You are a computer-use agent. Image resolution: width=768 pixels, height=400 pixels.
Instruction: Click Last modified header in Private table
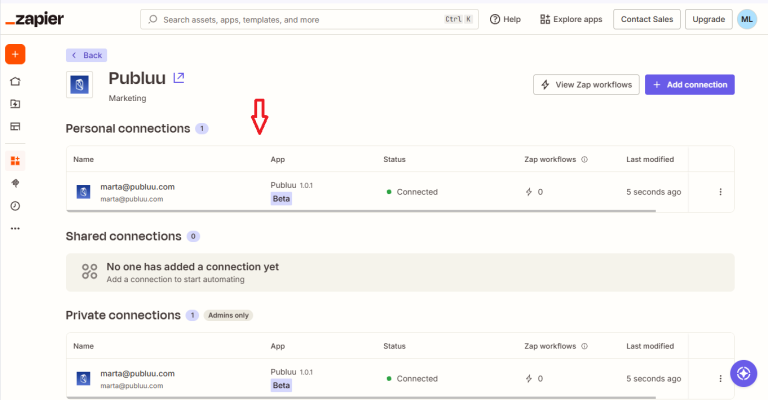(x=650, y=346)
